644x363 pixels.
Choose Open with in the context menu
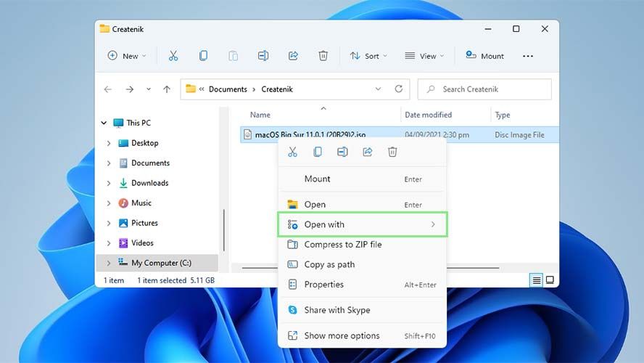[363, 224]
